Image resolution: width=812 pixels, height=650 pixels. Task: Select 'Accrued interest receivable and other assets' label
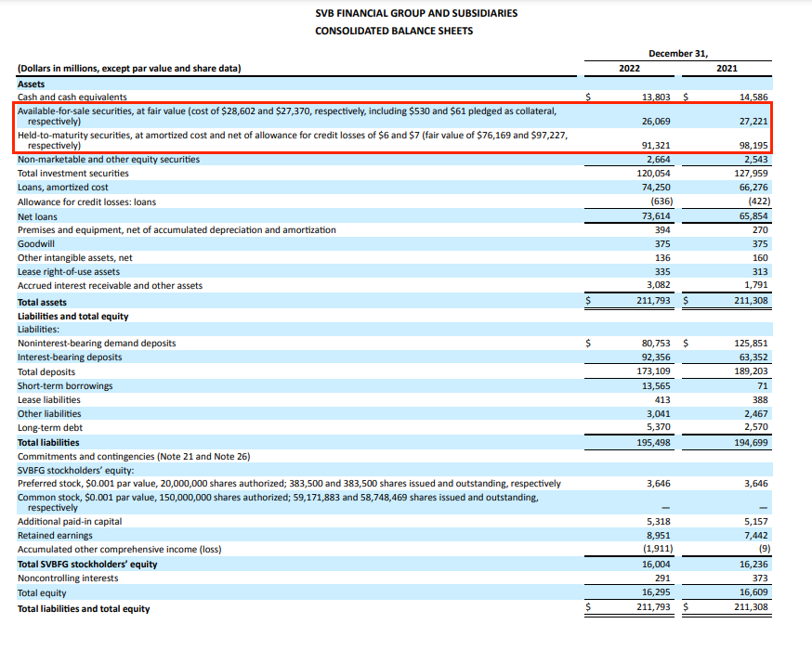pyautogui.click(x=110, y=286)
